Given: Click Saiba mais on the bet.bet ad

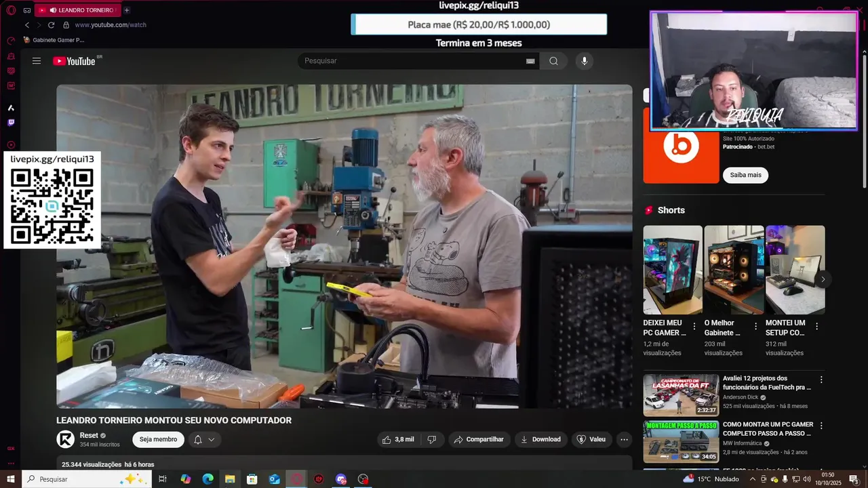Looking at the screenshot, I should point(745,175).
